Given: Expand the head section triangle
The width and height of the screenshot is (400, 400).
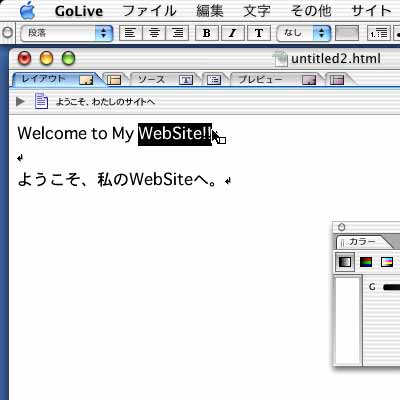Looking at the screenshot, I should (20, 101).
